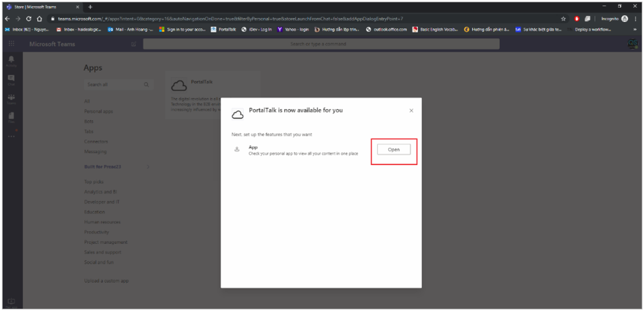Select the Personal apps category
This screenshot has height=311, width=644.
pos(98,111)
